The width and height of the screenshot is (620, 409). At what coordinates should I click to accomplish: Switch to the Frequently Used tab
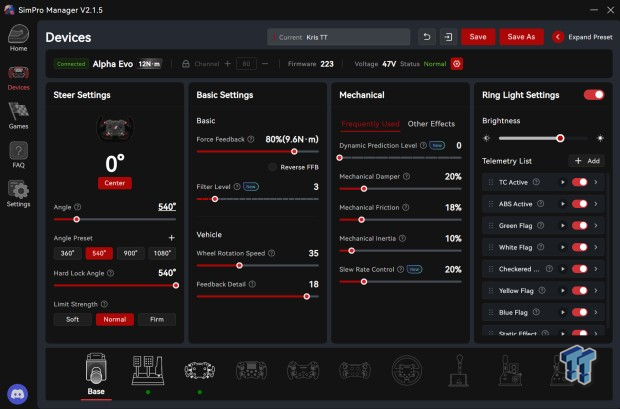pyautogui.click(x=370, y=124)
